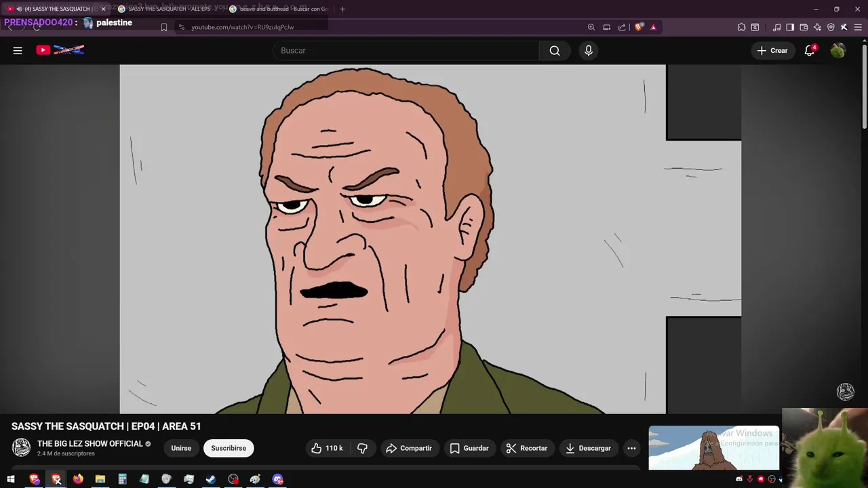Click the Buscar search field

[x=406, y=51]
